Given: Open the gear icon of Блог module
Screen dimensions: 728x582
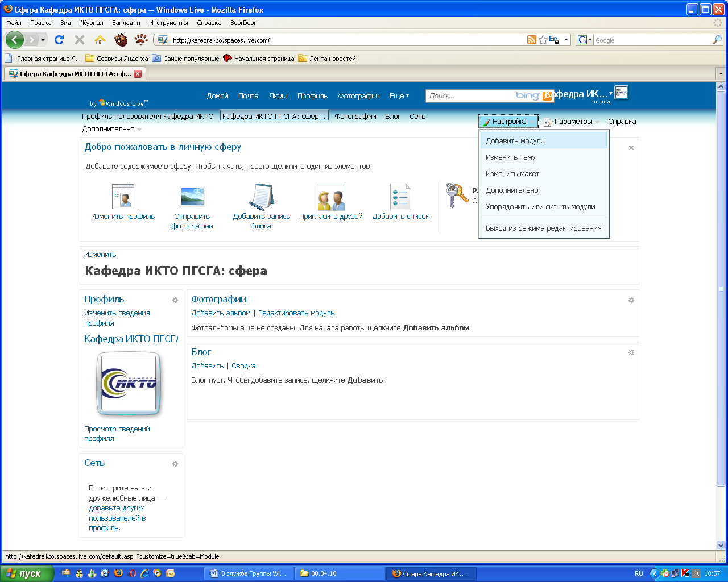Looking at the screenshot, I should 631,352.
